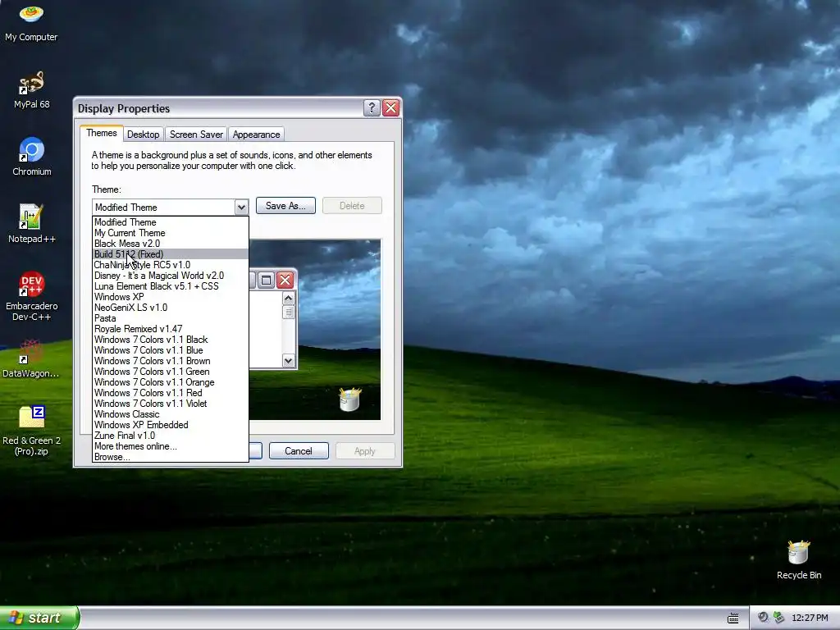Select the Zune Final v1.0 theme
840x630 pixels.
pyautogui.click(x=171, y=436)
